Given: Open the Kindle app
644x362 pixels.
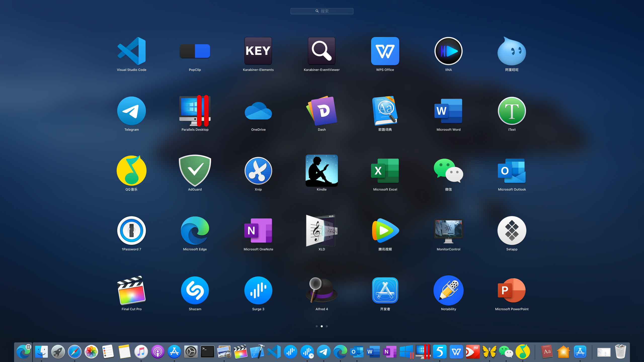Looking at the screenshot, I should coord(322,171).
